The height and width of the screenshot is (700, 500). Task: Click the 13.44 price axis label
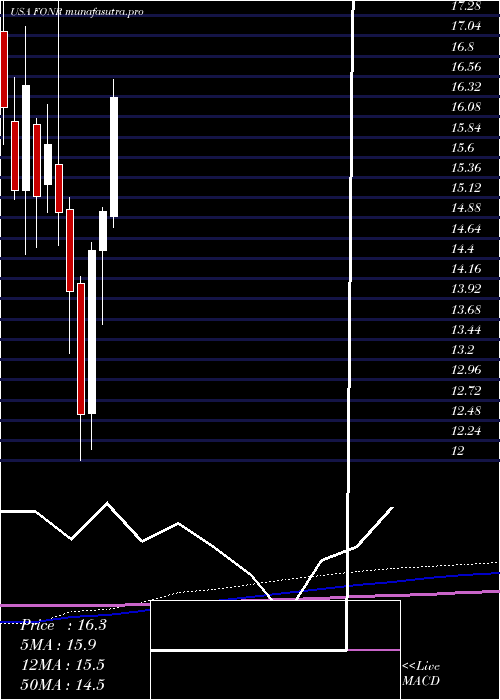click(466, 330)
